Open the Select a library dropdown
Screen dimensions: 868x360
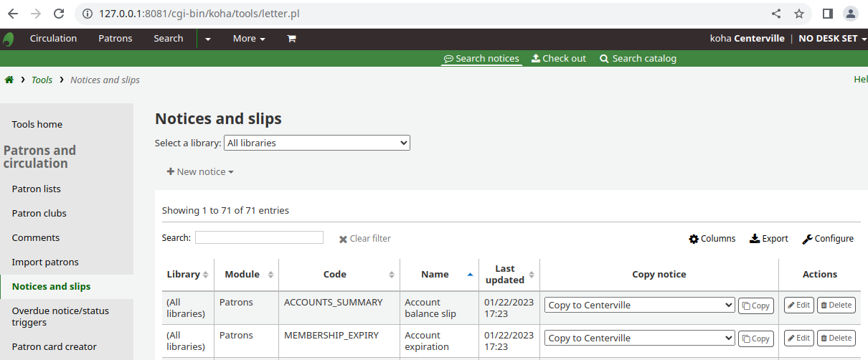pos(316,143)
